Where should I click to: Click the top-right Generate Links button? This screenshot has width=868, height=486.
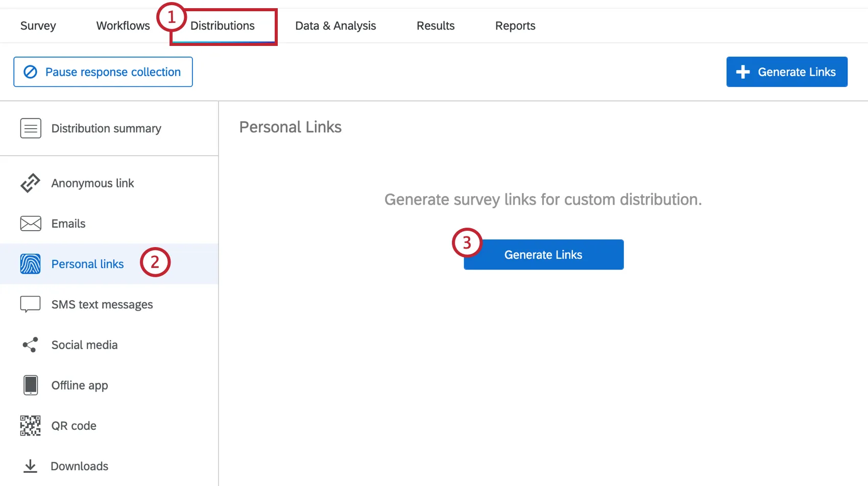[x=787, y=71]
